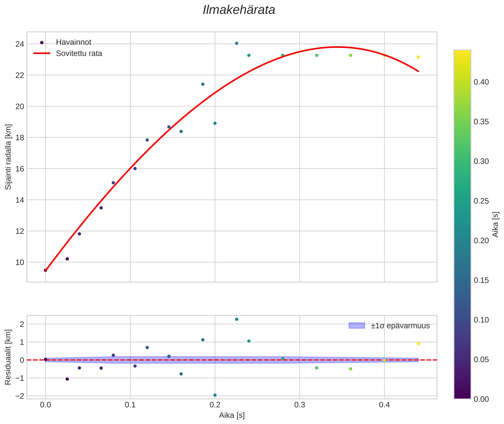
Task: Click the Havainnot legend dot marker
Action: 42,42
